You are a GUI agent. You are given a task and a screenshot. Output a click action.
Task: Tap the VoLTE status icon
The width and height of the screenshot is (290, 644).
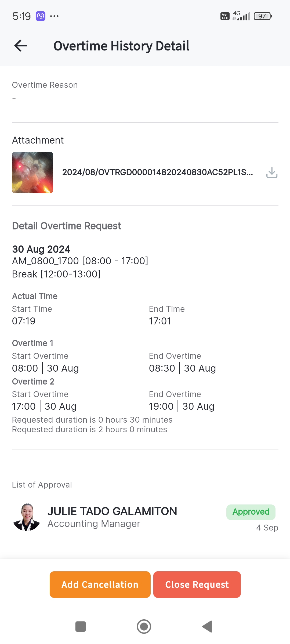coord(225,16)
